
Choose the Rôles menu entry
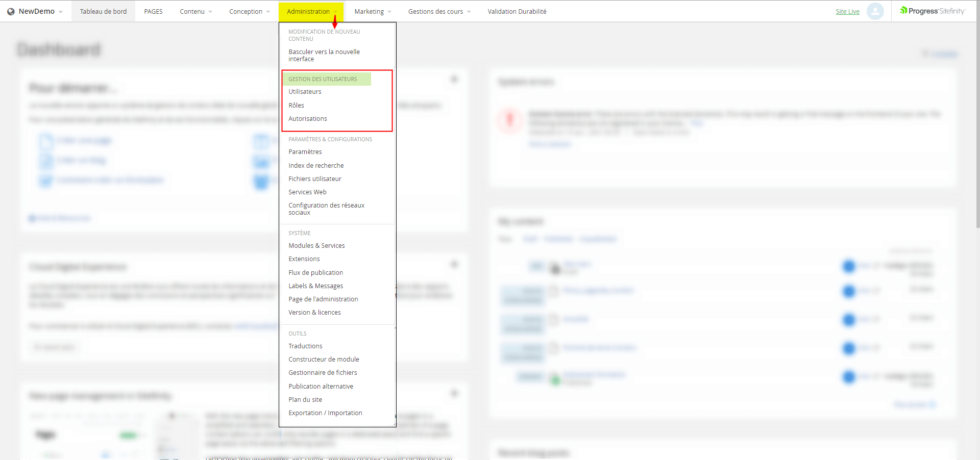tap(296, 106)
